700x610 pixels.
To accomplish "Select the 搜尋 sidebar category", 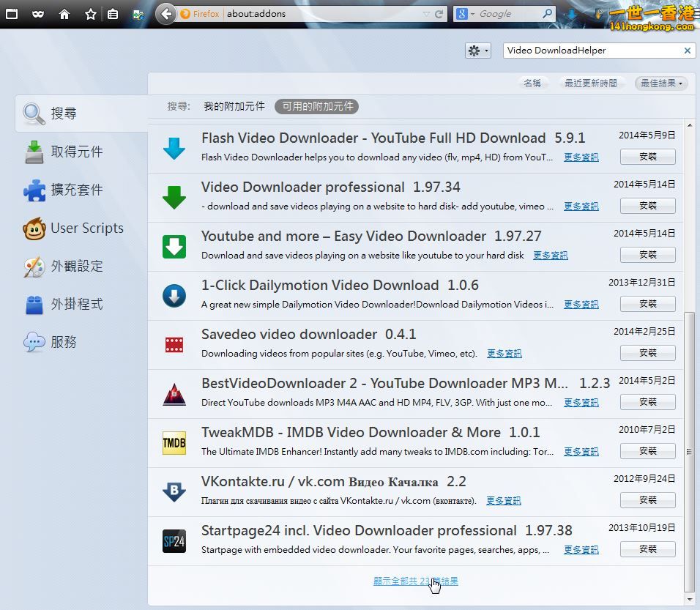I will point(82,114).
